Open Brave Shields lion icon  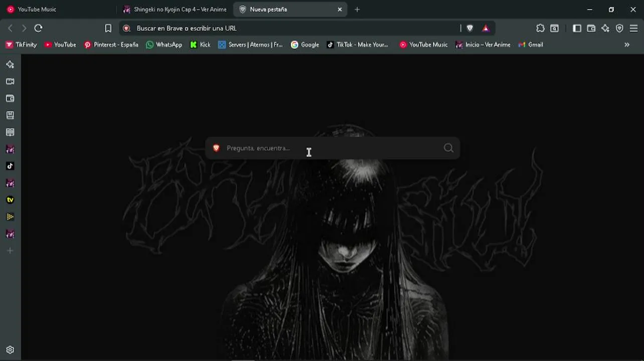(x=470, y=29)
